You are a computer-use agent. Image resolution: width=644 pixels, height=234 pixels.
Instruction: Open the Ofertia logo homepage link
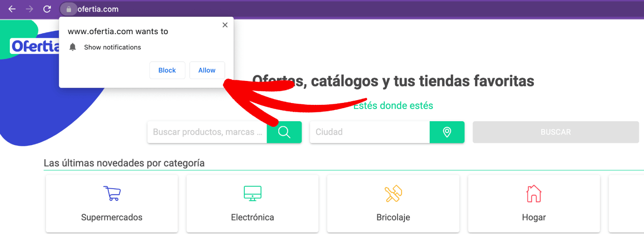click(35, 46)
